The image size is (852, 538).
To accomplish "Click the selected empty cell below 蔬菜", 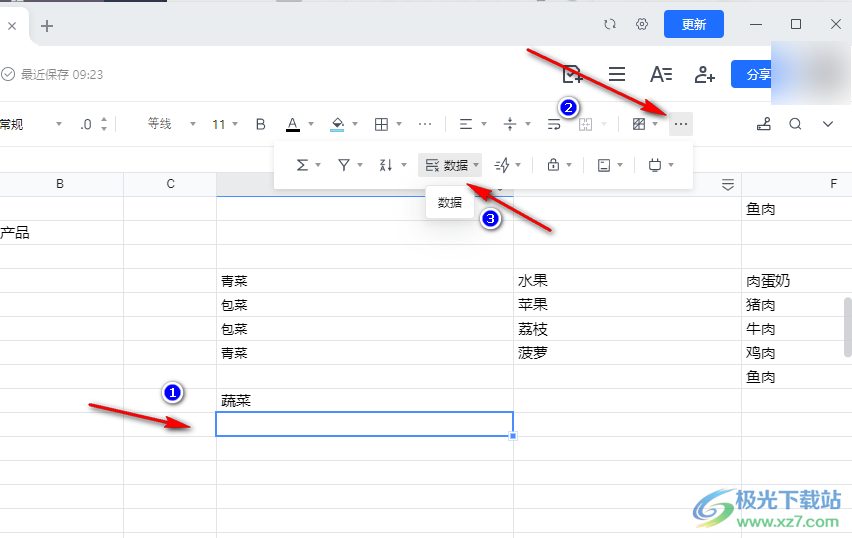I will pos(365,424).
